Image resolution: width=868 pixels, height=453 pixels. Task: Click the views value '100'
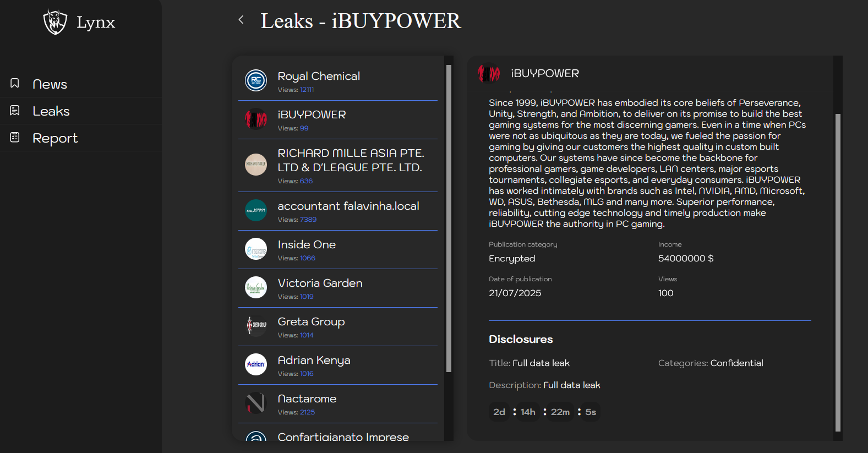coord(666,293)
